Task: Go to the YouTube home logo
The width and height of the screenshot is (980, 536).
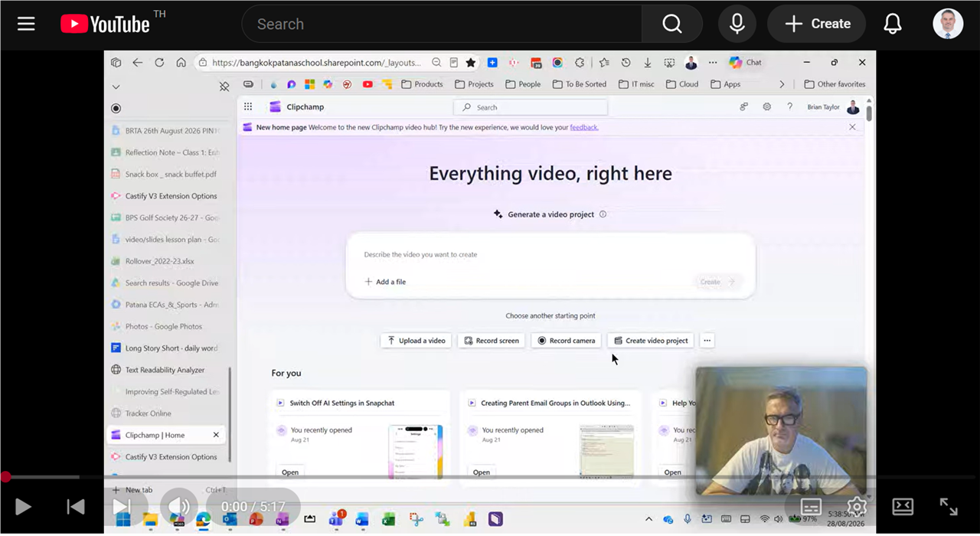Action: click(x=105, y=25)
